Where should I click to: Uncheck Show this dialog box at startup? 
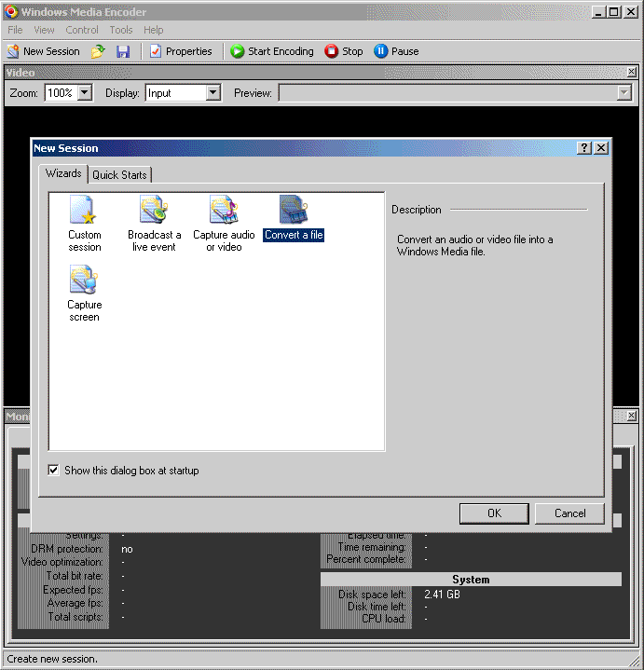point(53,471)
